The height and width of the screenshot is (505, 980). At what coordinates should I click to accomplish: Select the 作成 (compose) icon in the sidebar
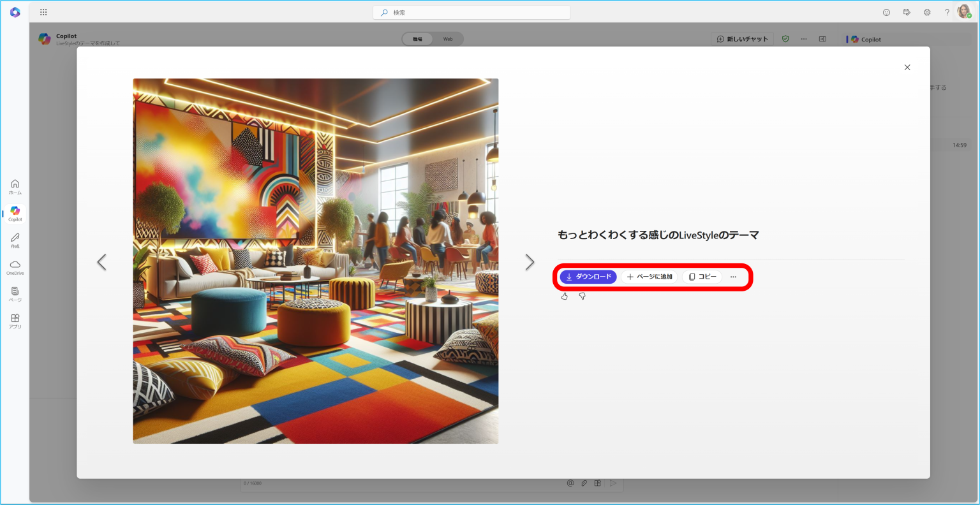point(14,240)
